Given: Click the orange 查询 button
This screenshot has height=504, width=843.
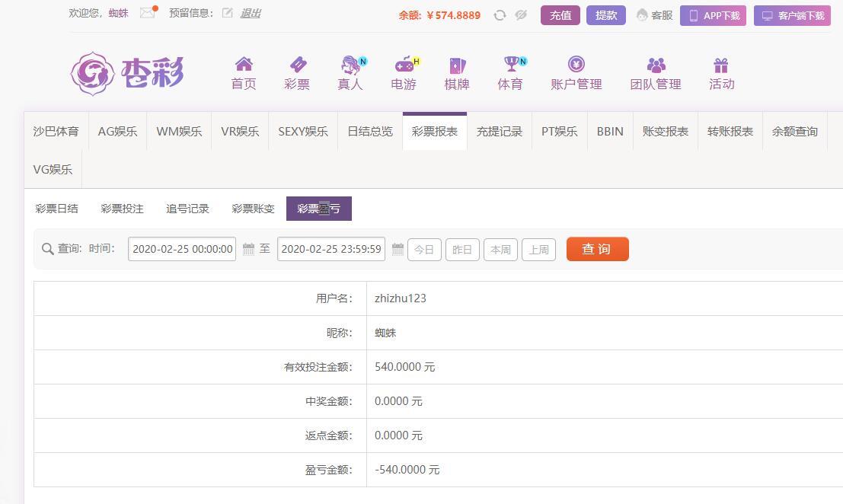Looking at the screenshot, I should click(597, 249).
